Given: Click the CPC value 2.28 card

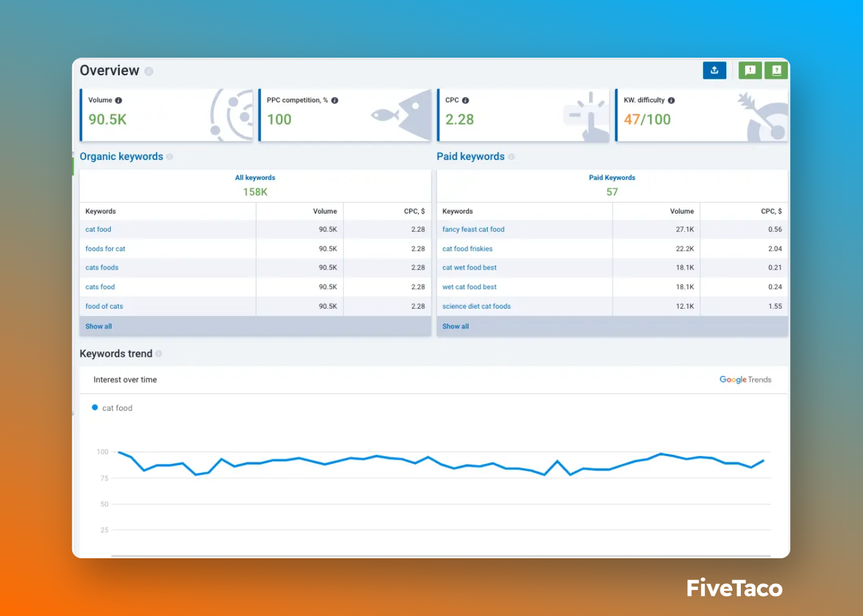Looking at the screenshot, I should click(460, 120).
